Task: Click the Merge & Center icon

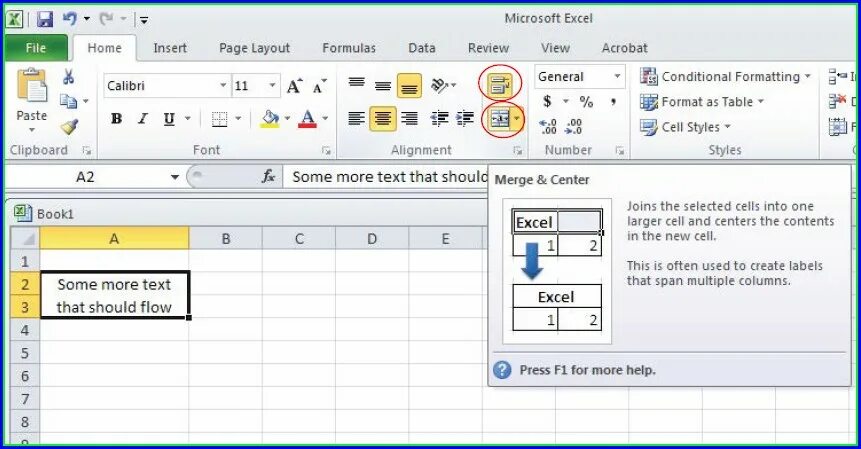Action: [499, 119]
